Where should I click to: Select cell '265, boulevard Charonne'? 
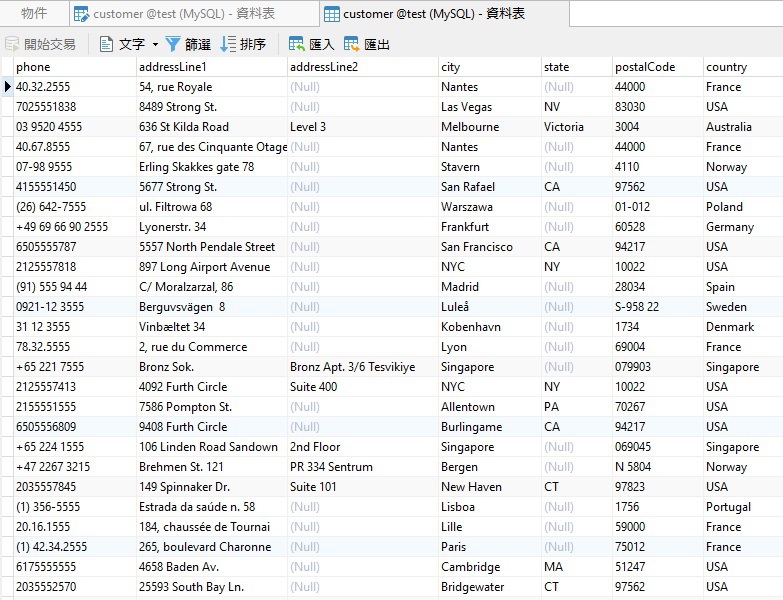(212, 547)
